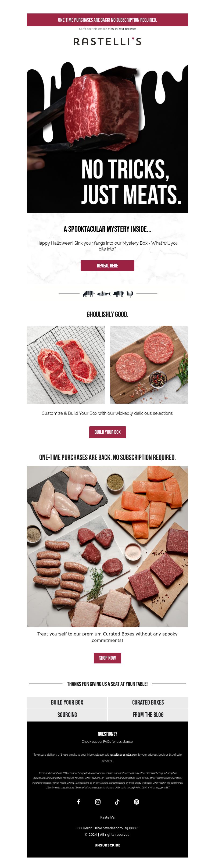Viewport: 215px width, 868px height.
Task: Open the burger patties image
Action: tap(149, 365)
